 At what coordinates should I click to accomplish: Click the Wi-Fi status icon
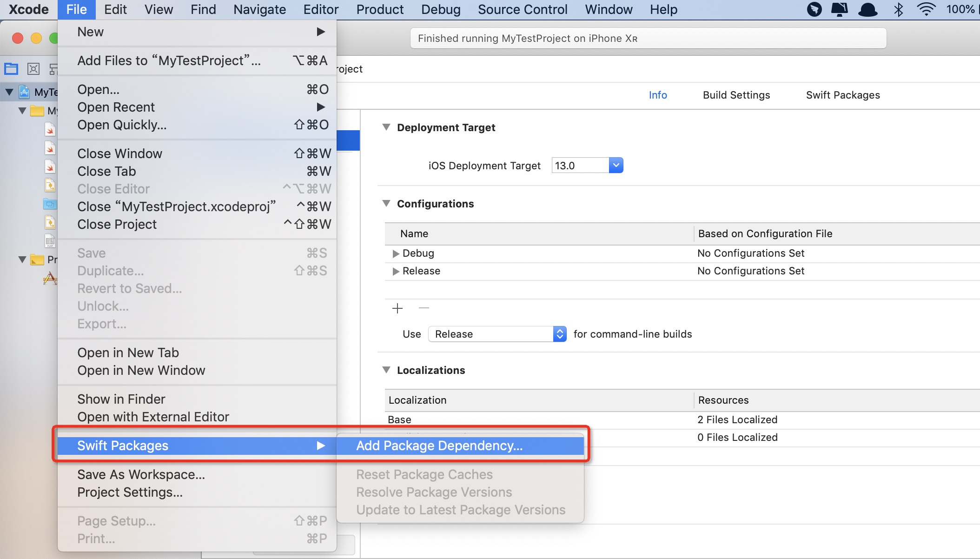(926, 9)
